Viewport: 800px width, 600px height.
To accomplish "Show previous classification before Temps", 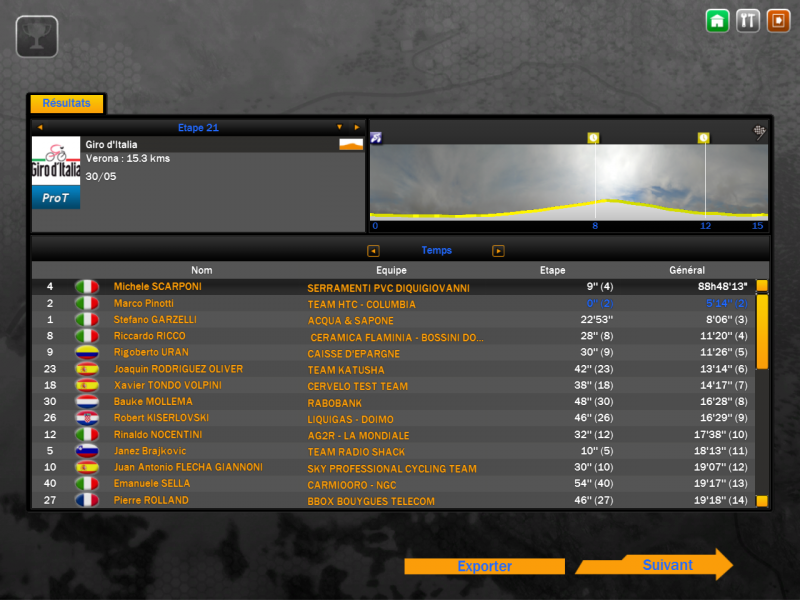I will tap(373, 251).
